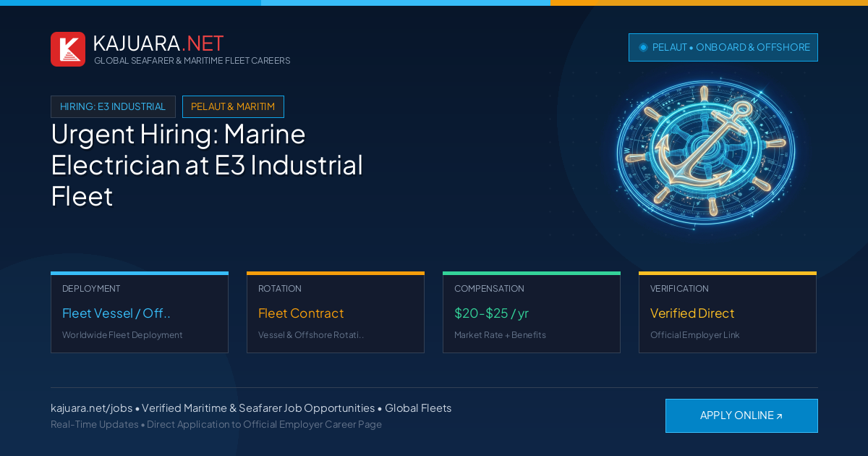This screenshot has width=868, height=456.
Task: Click Worldwide Fleet Deployment text
Action: tap(122, 335)
